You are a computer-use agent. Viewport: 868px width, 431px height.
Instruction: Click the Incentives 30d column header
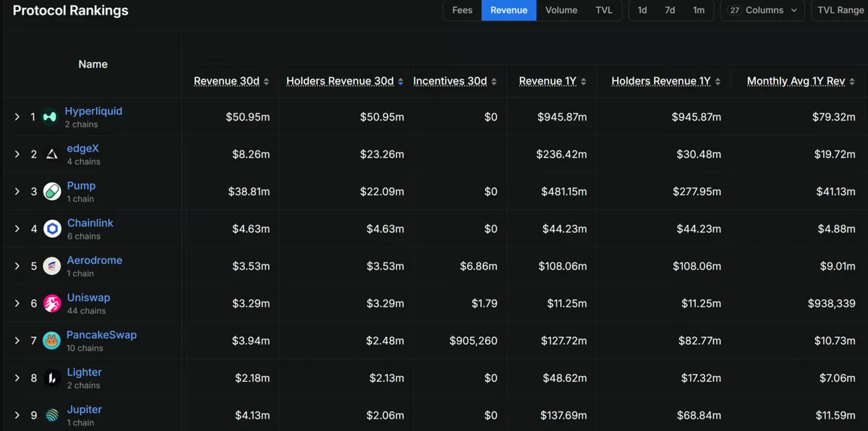(x=450, y=81)
